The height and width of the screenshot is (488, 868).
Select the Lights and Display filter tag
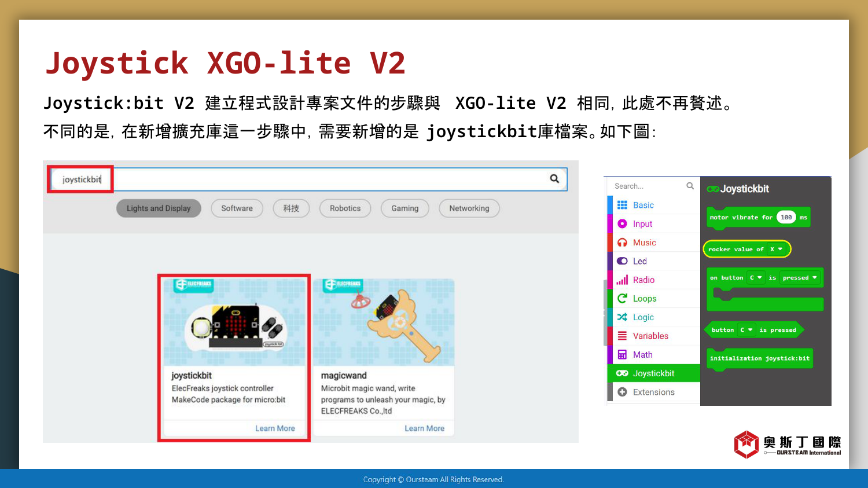[159, 208]
